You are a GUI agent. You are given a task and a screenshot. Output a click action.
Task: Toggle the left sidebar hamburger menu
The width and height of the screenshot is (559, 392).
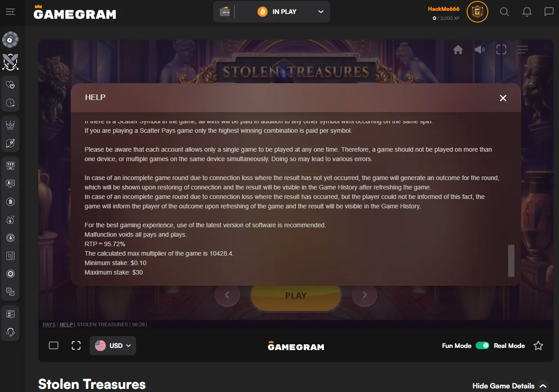click(10, 12)
